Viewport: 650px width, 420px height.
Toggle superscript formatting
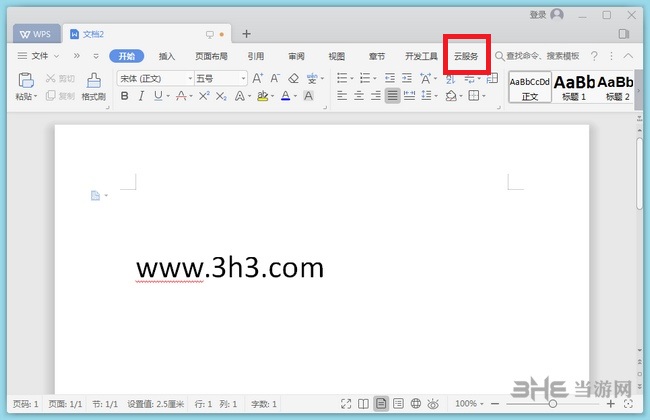(204, 96)
